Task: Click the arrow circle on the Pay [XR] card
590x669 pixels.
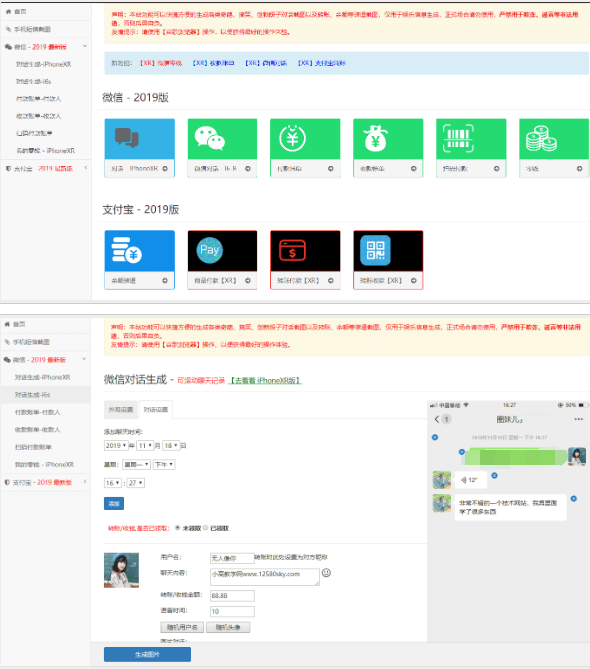Action: tap(247, 280)
